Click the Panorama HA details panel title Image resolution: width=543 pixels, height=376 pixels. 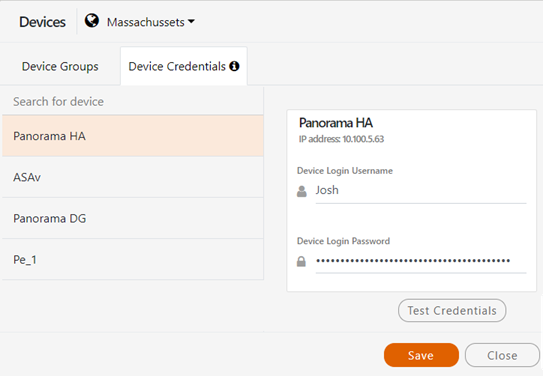pyautogui.click(x=336, y=123)
